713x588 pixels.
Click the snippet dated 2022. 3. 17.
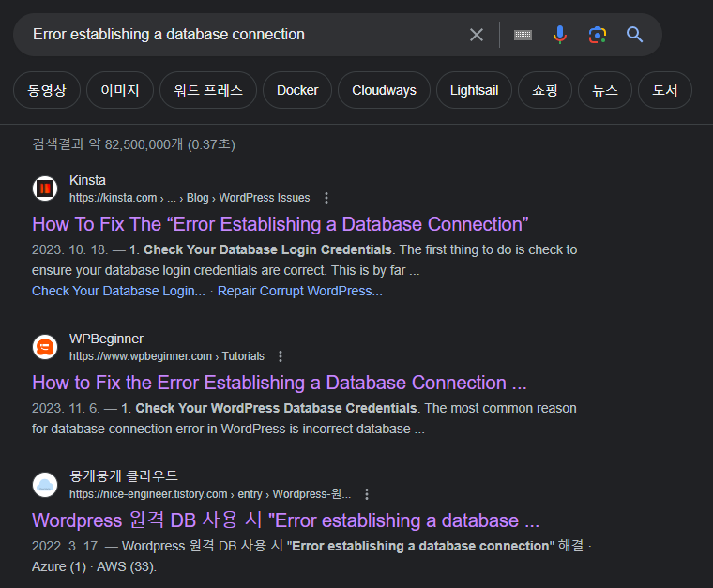click(x=311, y=556)
